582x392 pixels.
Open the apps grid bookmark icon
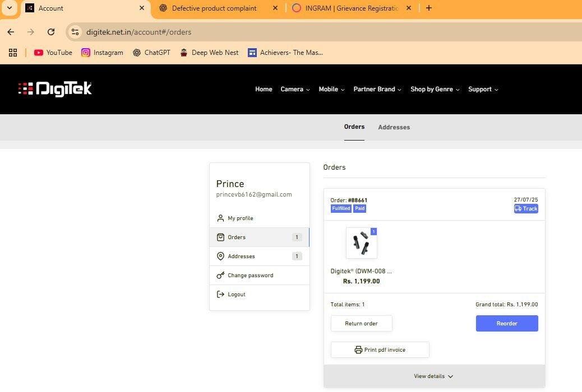click(x=13, y=53)
